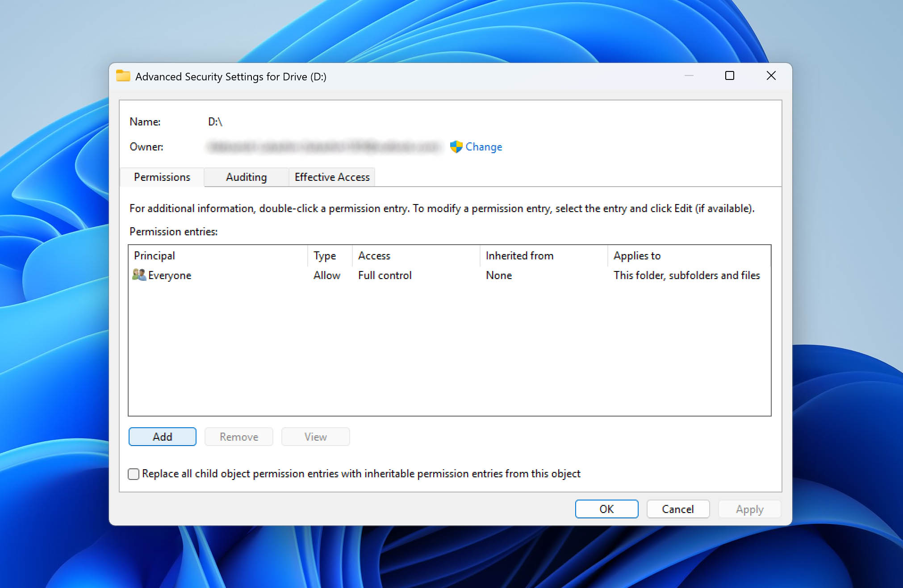Image resolution: width=903 pixels, height=588 pixels.
Task: Select the Permissions tab
Action: [162, 177]
